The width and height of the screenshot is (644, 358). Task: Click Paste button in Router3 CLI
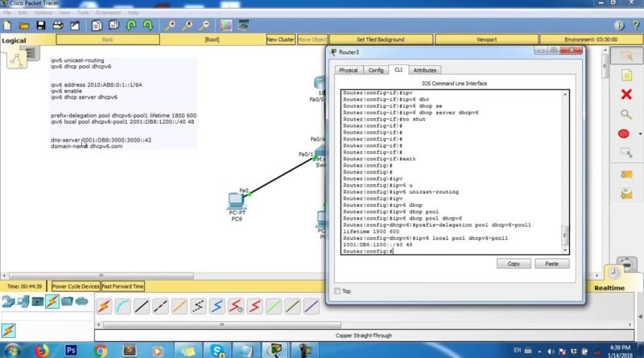(551, 264)
